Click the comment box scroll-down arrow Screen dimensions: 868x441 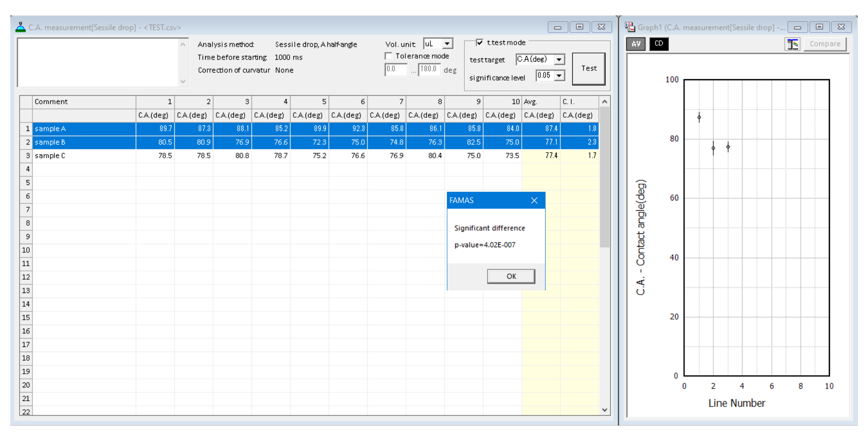pyautogui.click(x=183, y=82)
